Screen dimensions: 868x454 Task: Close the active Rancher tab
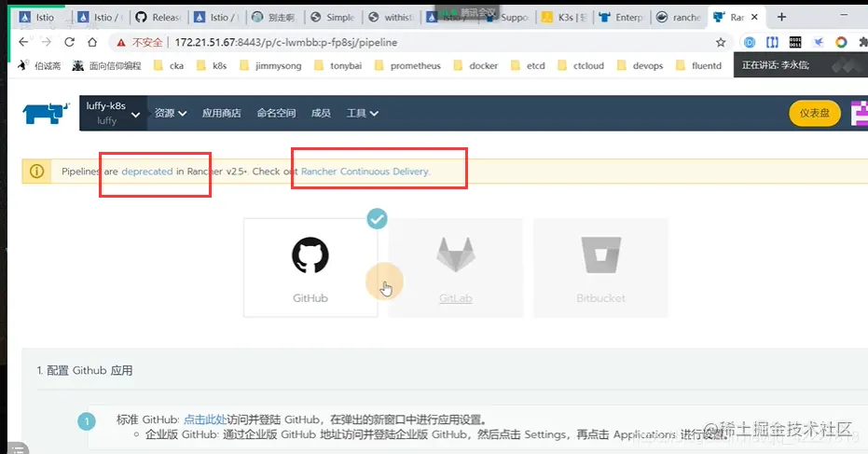click(x=754, y=17)
